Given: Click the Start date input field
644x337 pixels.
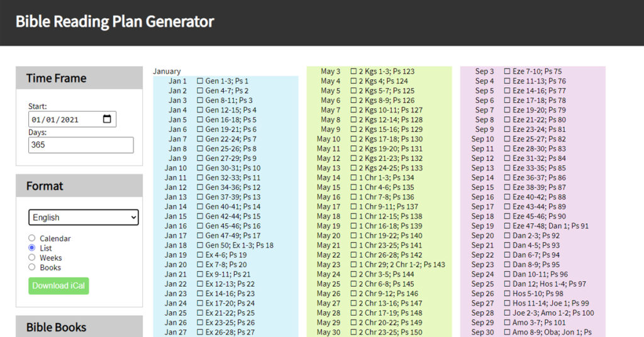Looking at the screenshot, I should (x=63, y=119).
